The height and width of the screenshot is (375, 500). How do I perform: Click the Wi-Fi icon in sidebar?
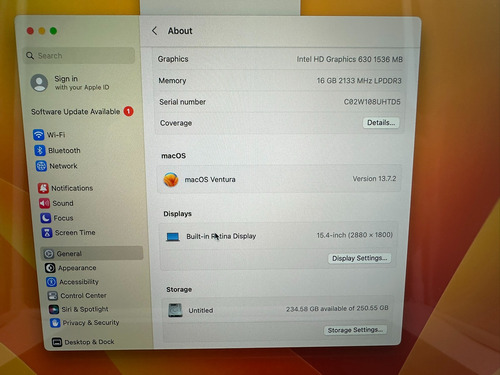click(x=39, y=135)
